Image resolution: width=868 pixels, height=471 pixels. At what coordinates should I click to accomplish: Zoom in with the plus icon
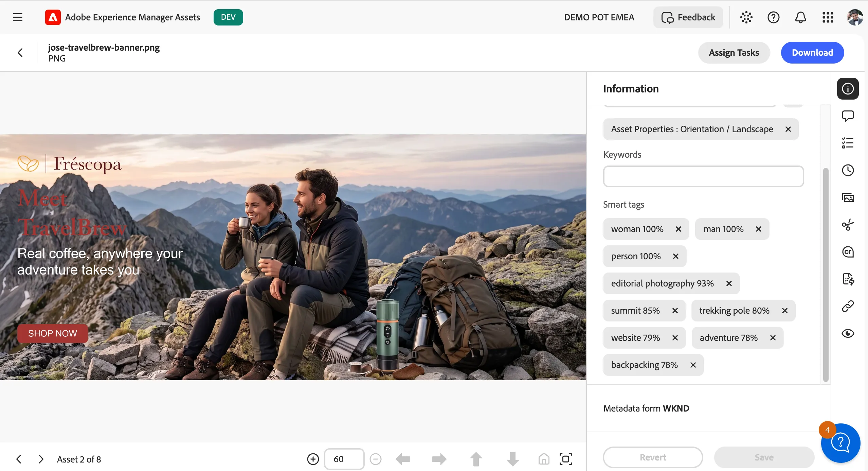pyautogui.click(x=313, y=459)
